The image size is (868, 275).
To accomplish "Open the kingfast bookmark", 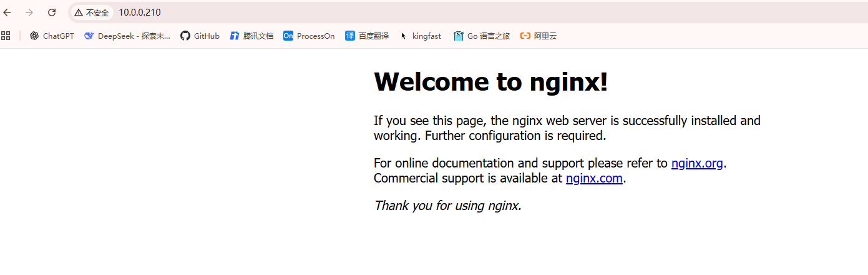I will (420, 36).
